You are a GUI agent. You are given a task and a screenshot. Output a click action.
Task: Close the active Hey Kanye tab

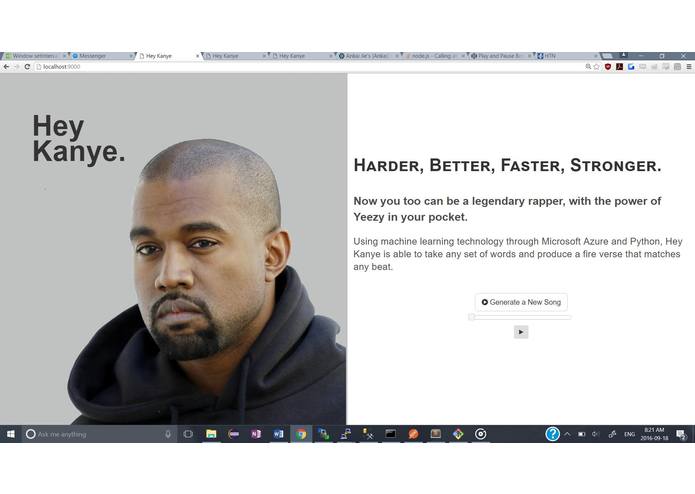(198, 56)
